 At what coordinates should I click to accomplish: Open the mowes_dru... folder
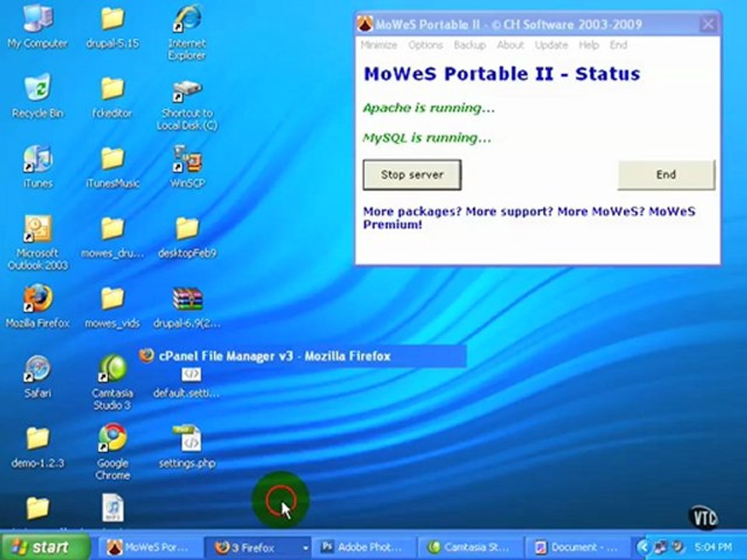[x=112, y=236]
